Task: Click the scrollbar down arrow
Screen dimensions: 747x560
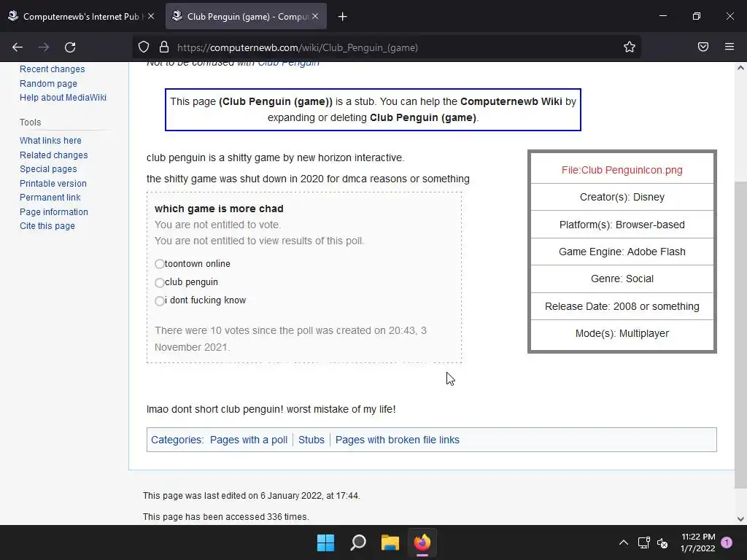Action: click(740, 519)
